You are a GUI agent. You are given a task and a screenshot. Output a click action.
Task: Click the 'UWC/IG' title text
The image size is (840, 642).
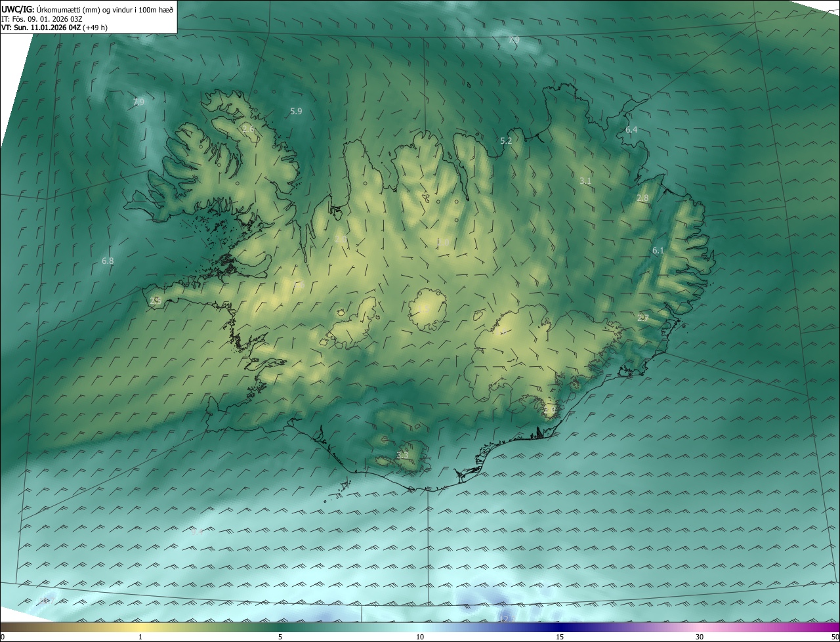click(x=17, y=9)
